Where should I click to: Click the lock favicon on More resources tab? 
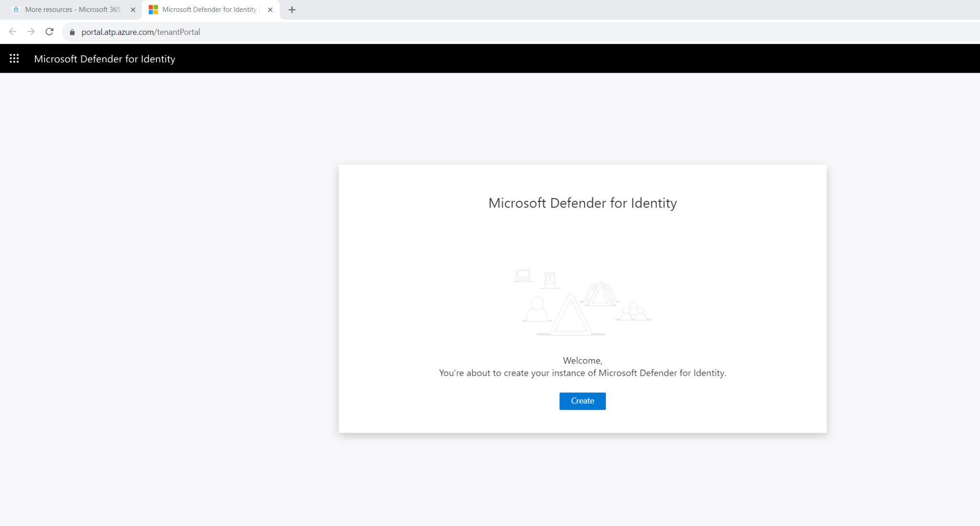pos(16,9)
